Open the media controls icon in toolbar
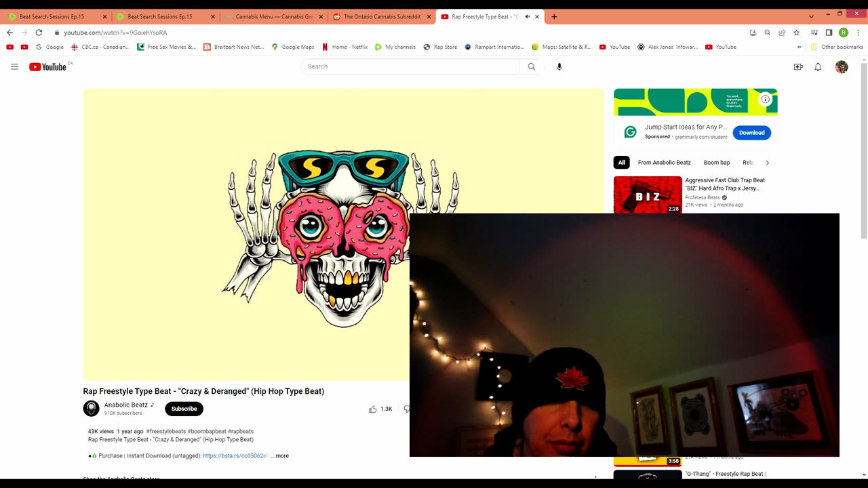This screenshot has width=868, height=488. click(x=814, y=33)
